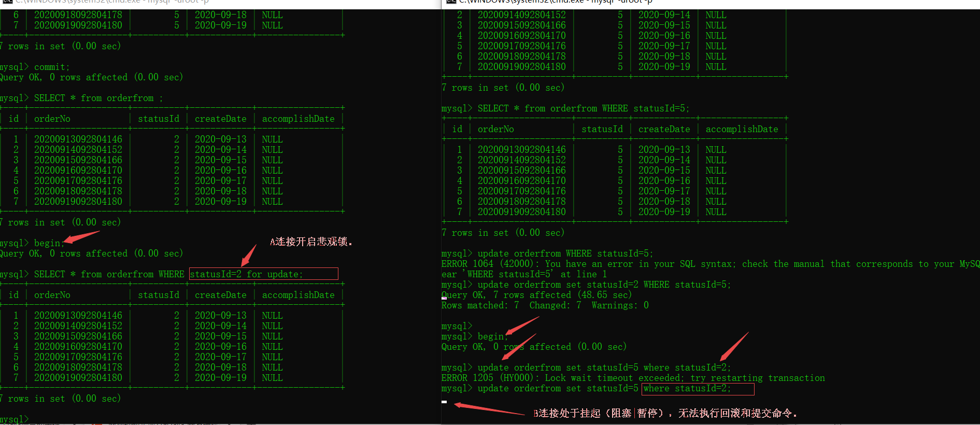The height and width of the screenshot is (425, 980).
Task: Click the "commit;" command in the left window
Action: tap(51, 67)
